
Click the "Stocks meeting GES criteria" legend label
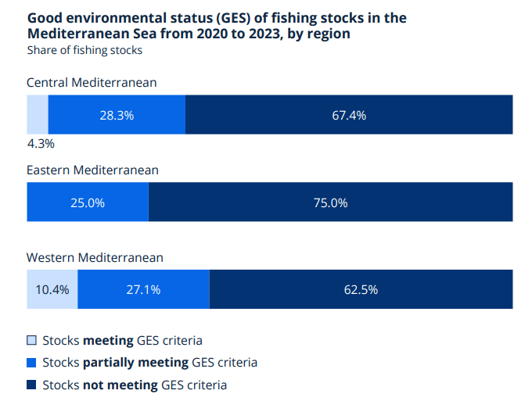click(x=122, y=340)
